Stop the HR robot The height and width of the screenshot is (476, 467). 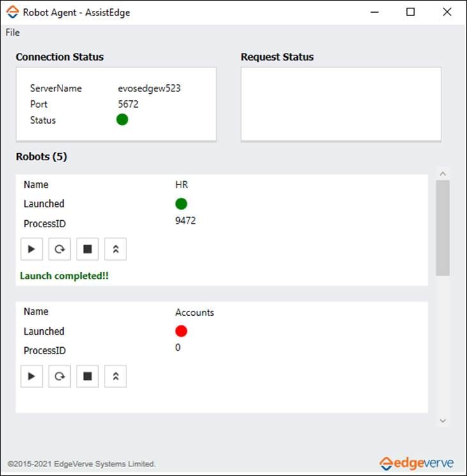tap(87, 249)
